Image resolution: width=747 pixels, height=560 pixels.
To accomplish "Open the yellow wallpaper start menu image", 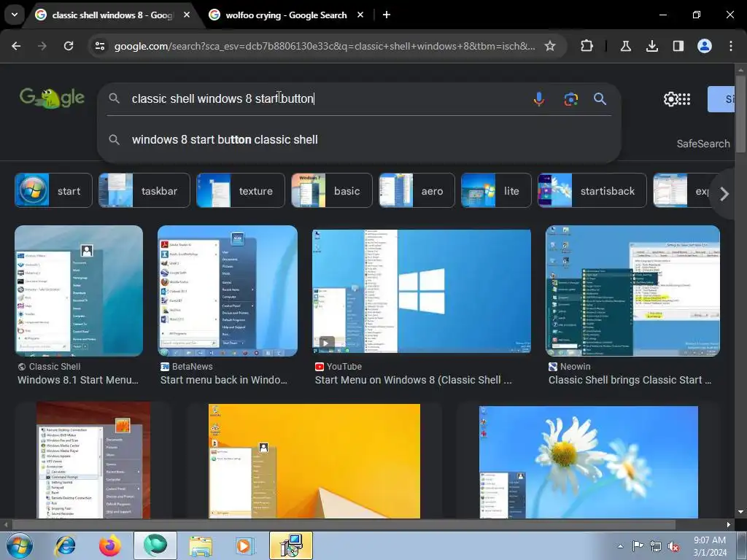I will coord(314,461).
